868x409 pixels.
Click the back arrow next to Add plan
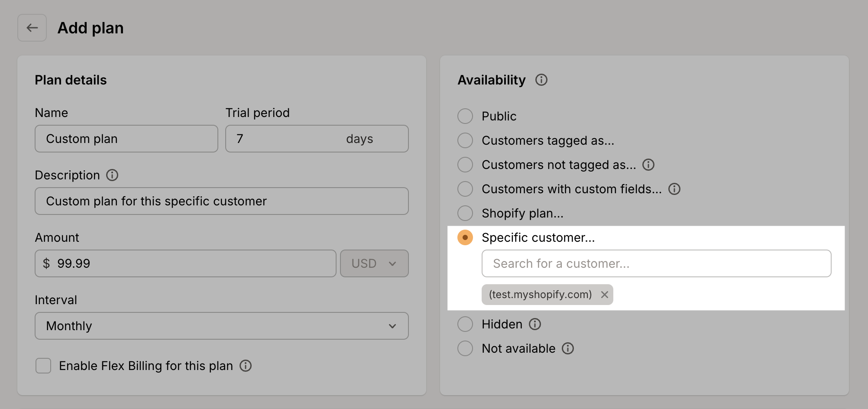pos(32,27)
